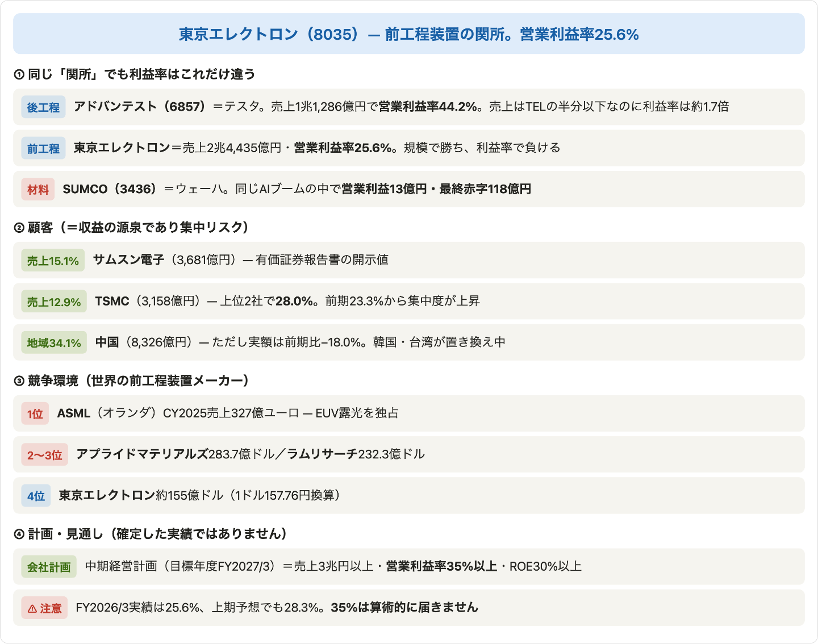Select the 中国（8,326億円）row text

(301, 342)
